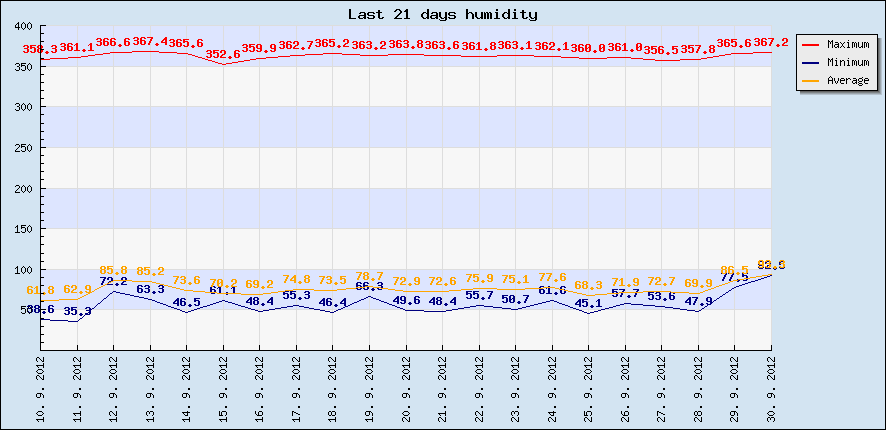Click the 400 y-axis value

pyautogui.click(x=24, y=26)
